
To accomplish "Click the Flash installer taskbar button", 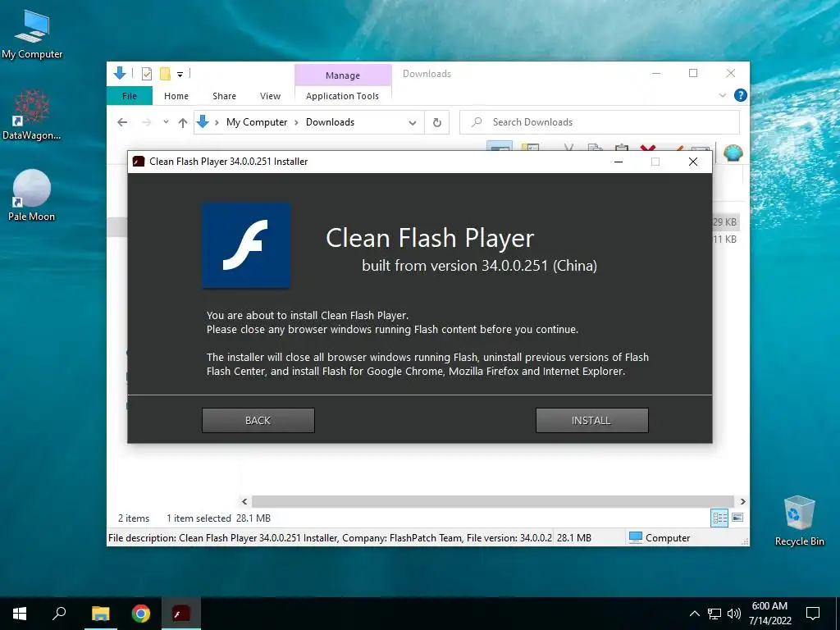I will click(x=181, y=614).
